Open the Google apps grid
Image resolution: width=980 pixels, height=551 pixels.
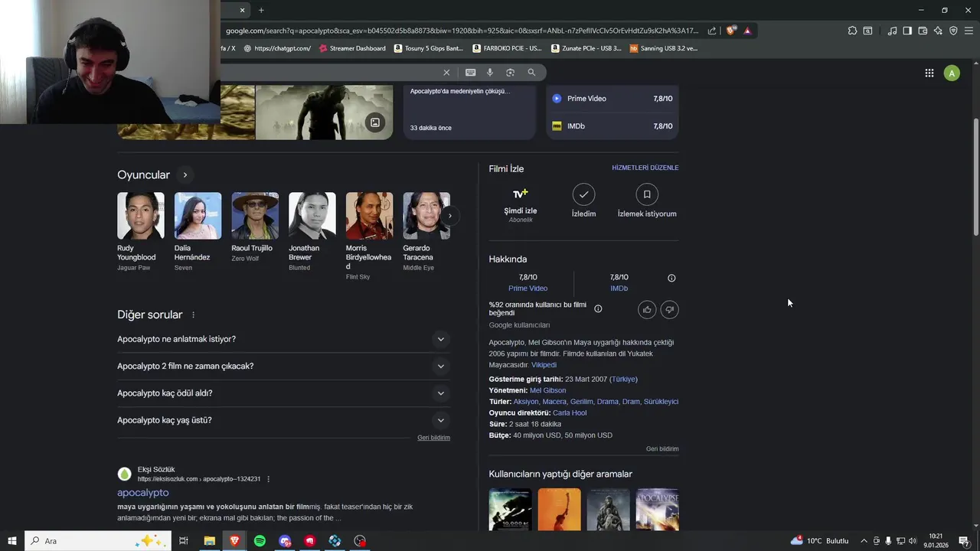[x=929, y=73]
